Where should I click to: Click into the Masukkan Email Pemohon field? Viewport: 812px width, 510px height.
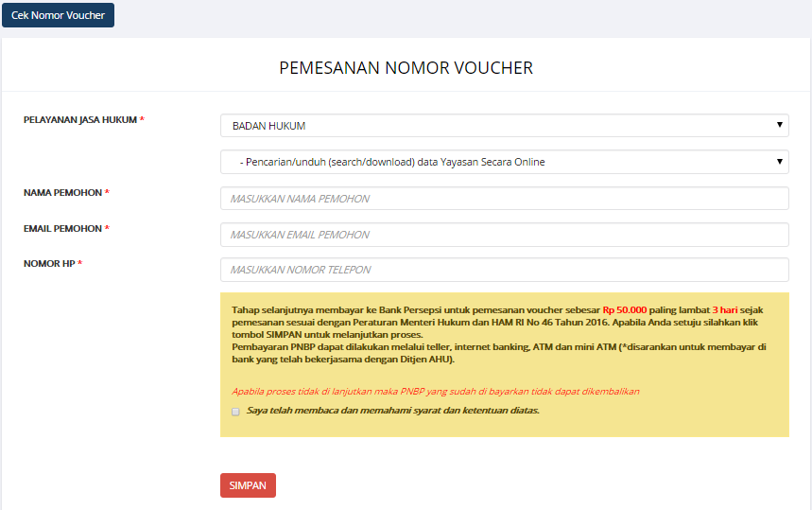(504, 235)
